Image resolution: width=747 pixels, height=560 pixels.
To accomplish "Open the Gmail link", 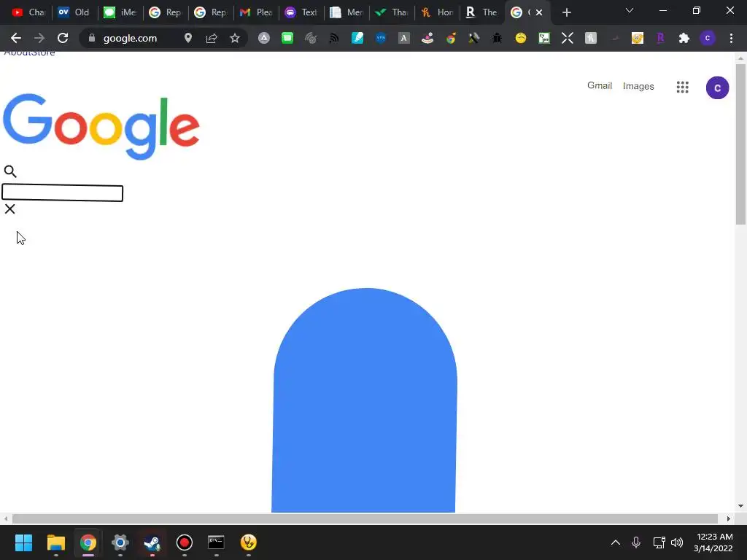I will (x=600, y=86).
